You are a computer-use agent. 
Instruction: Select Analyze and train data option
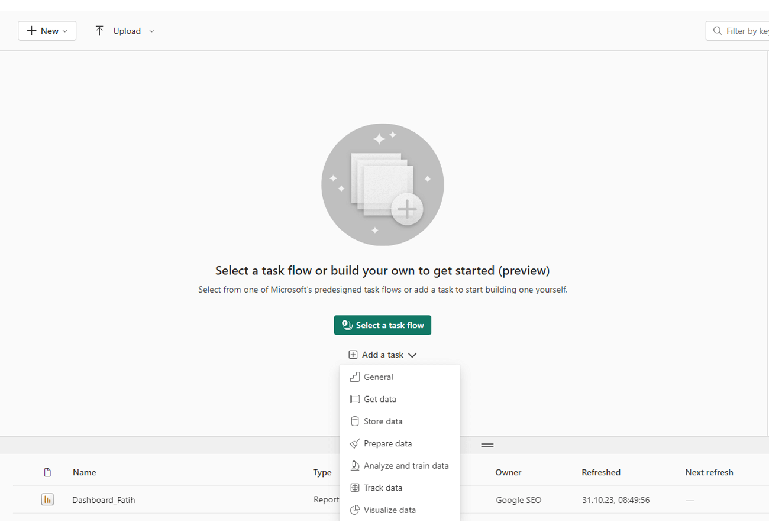(406, 466)
